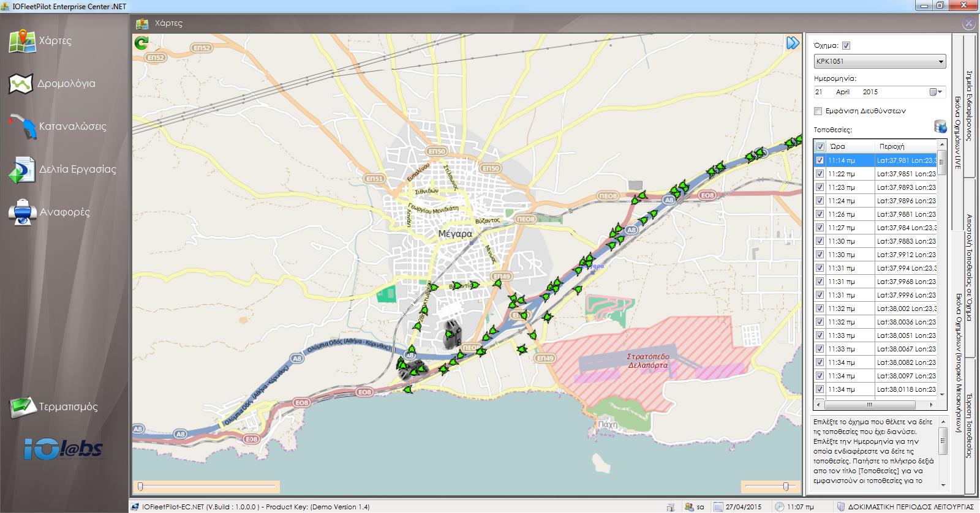This screenshot has height=513, width=980.
Task: Click the locations table horizontal scrollbar
Action: pos(876,405)
